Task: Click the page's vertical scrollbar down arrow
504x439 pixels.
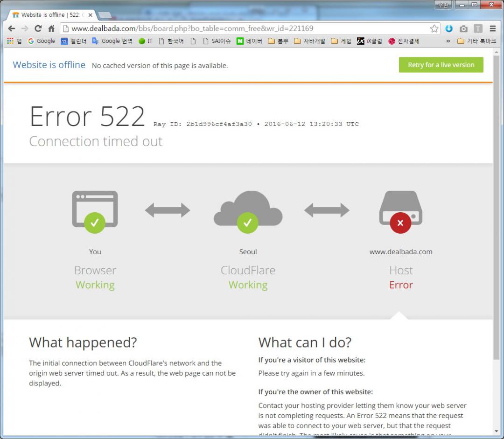Action: tap(497, 431)
